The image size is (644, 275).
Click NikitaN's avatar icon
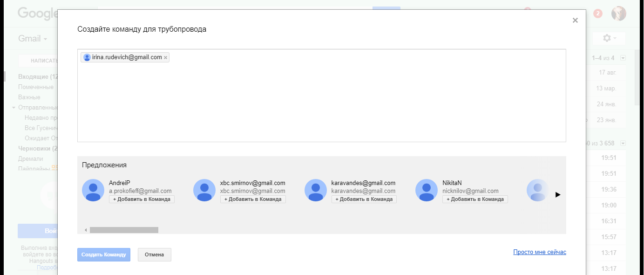427,190
